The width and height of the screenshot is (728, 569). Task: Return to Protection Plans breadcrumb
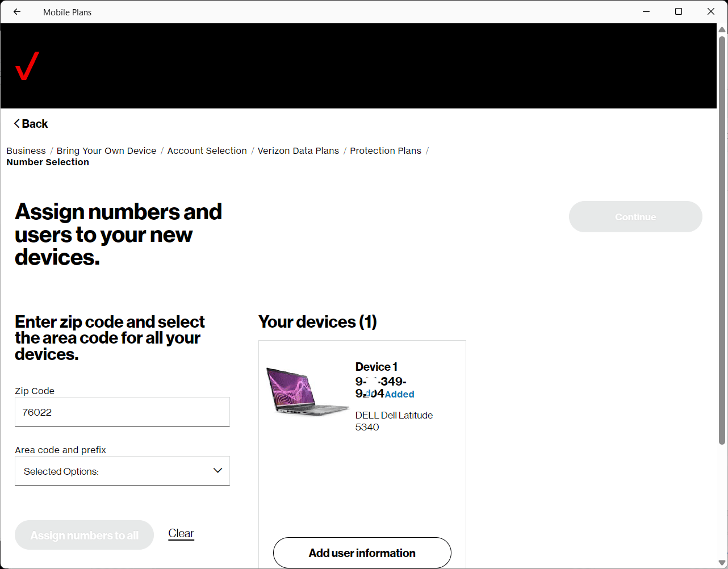pyautogui.click(x=386, y=150)
